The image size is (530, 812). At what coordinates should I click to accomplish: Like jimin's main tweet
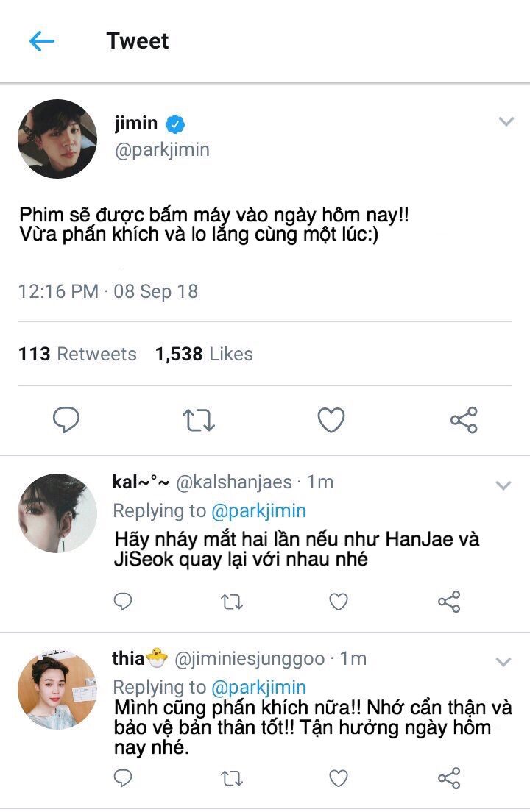pos(331,420)
